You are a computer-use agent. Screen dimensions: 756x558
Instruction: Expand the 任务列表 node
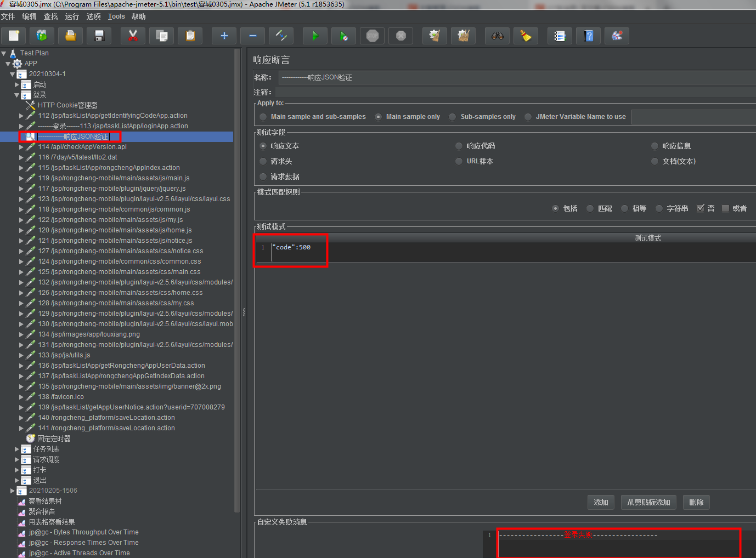coord(16,449)
